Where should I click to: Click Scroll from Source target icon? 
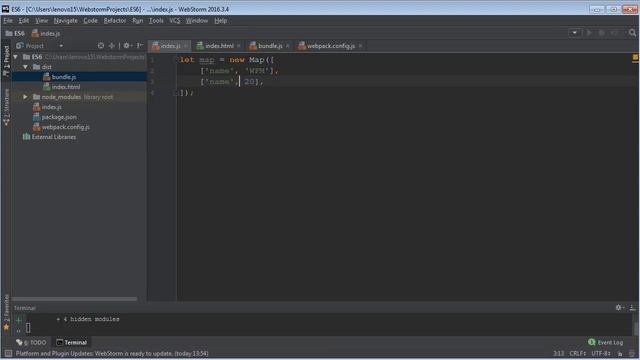[x=101, y=46]
